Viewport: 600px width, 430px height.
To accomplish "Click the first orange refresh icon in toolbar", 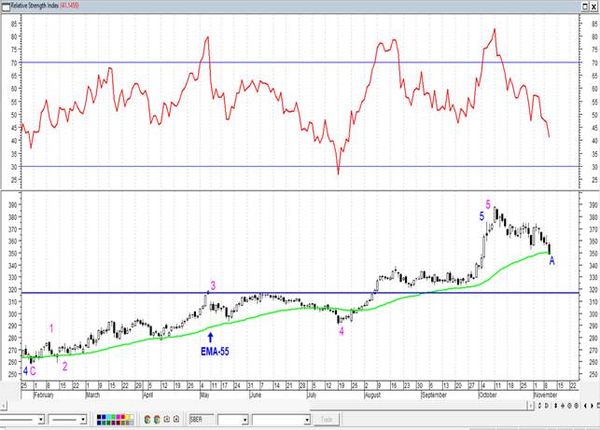I will tap(147, 419).
